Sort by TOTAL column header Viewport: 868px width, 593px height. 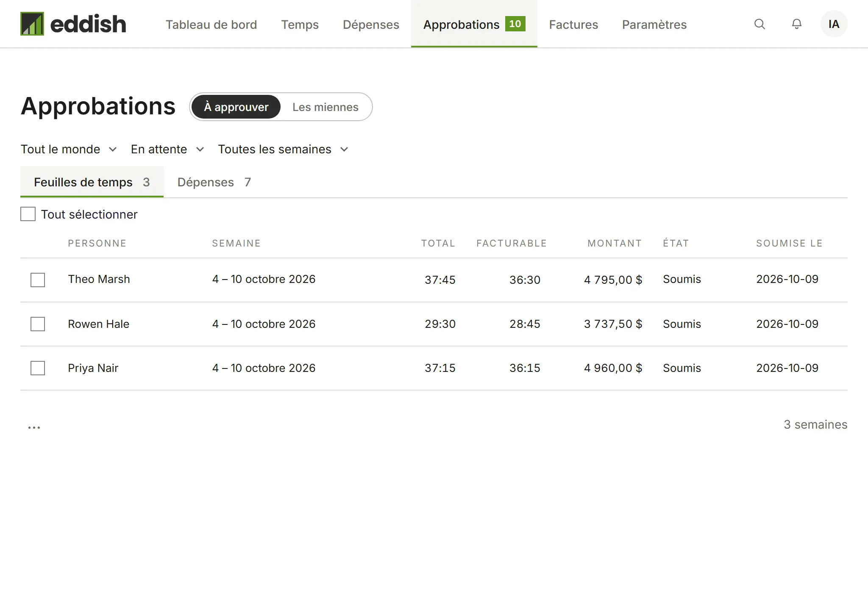[x=438, y=243]
